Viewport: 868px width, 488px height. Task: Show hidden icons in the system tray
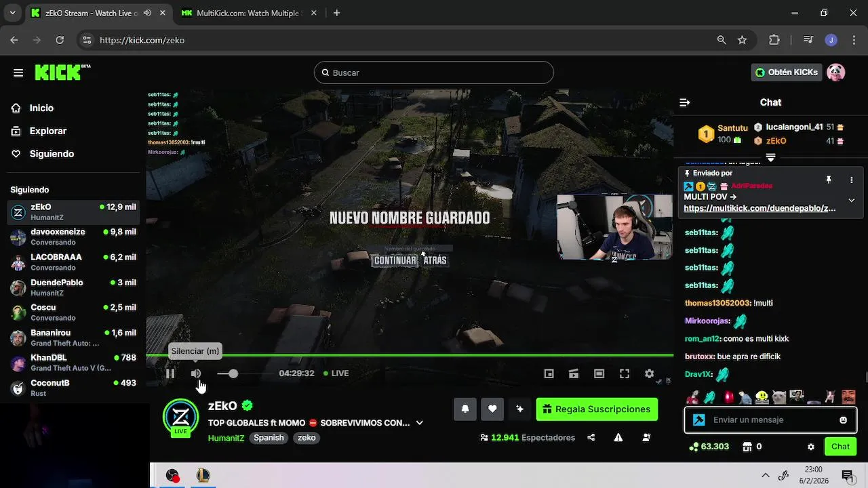766,475
